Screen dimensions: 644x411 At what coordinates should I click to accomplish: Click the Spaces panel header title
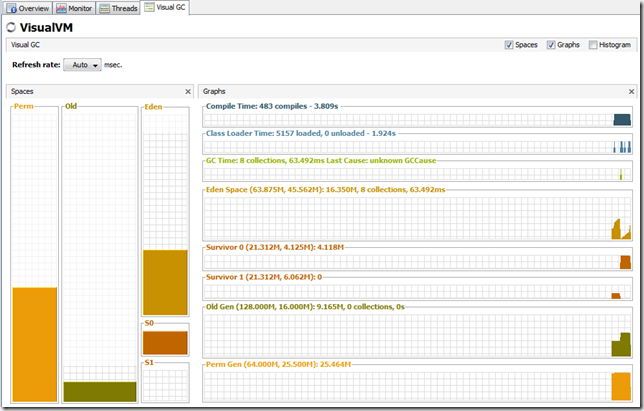(x=22, y=92)
